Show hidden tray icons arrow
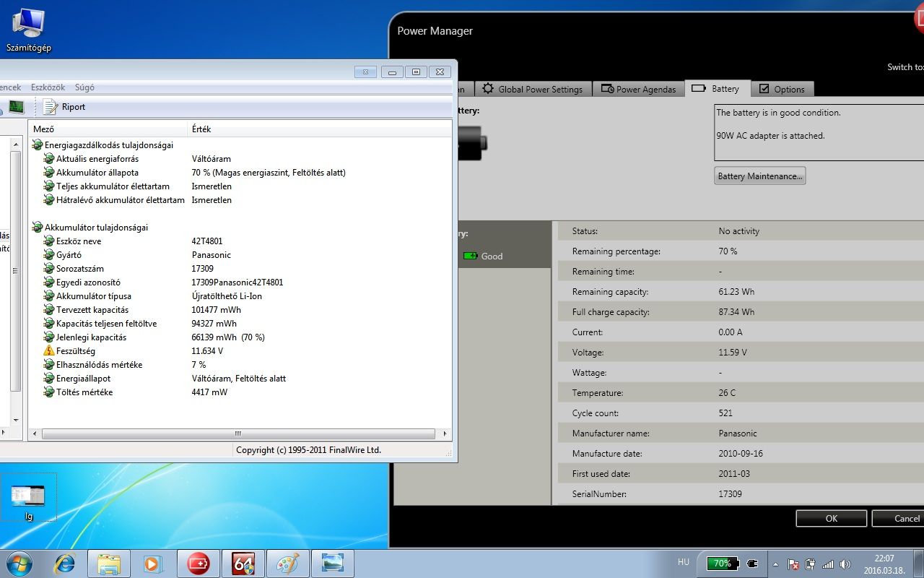This screenshot has width=924, height=578. [x=776, y=564]
